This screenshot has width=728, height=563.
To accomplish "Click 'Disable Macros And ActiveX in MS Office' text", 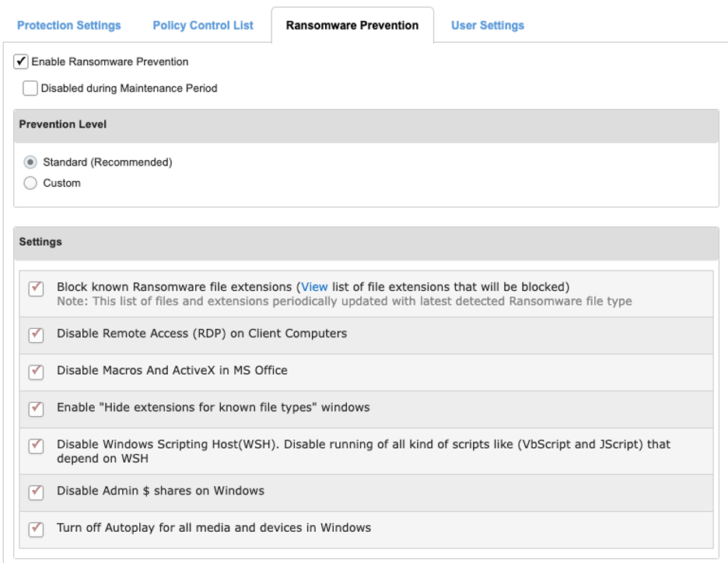I will (x=172, y=370).
